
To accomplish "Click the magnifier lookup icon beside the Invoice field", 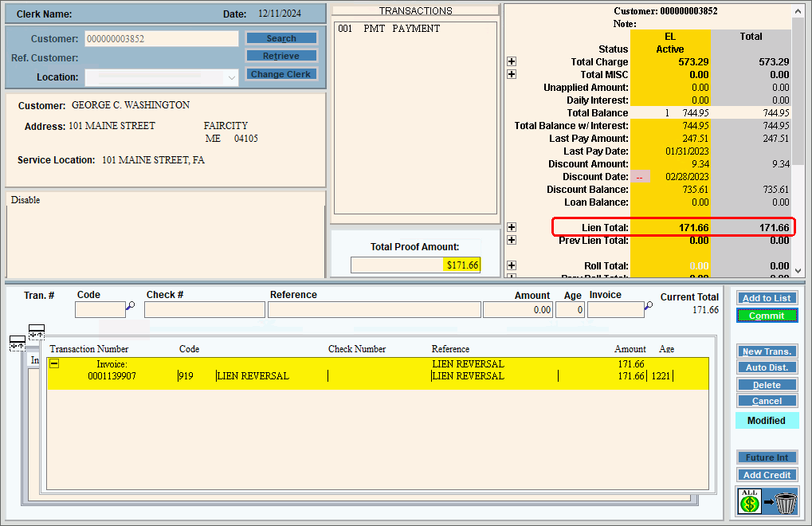I will click(649, 306).
